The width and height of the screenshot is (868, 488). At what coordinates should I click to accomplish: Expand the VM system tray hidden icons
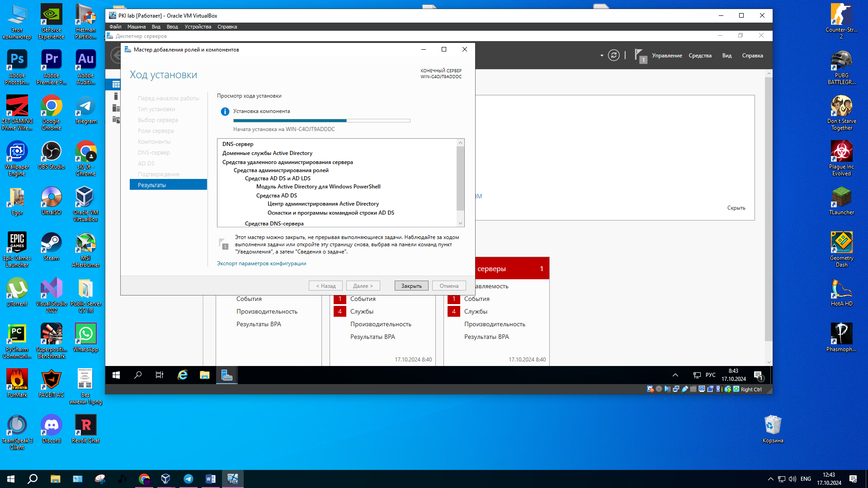[x=675, y=375]
